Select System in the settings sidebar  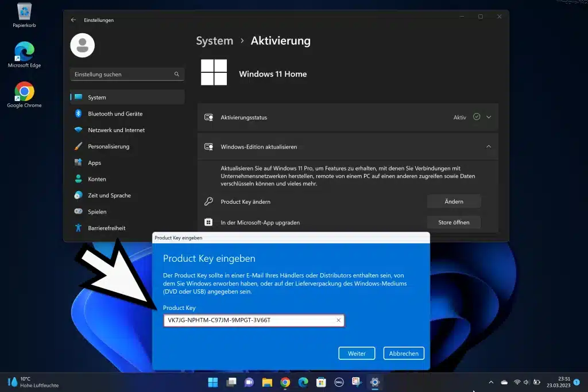(x=127, y=97)
